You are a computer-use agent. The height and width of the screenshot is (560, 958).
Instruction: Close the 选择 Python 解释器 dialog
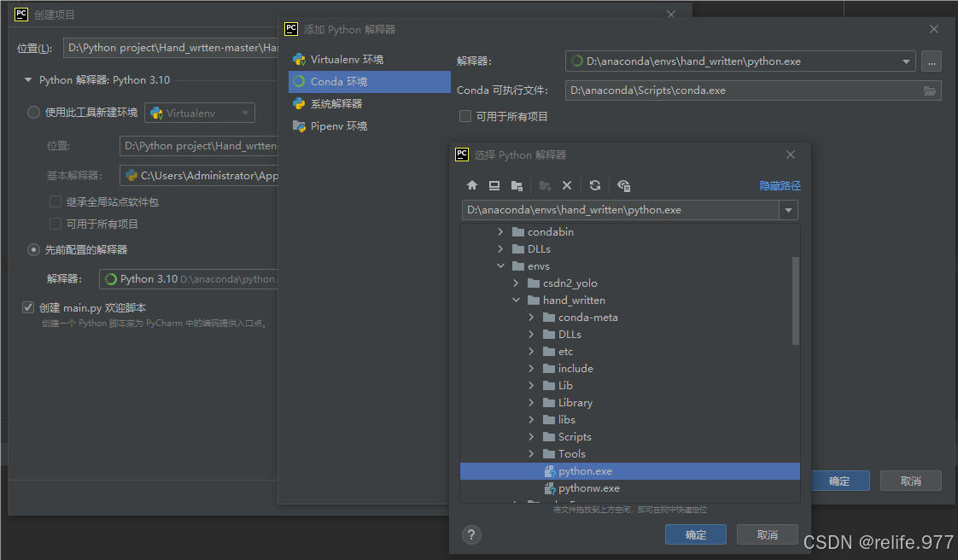pyautogui.click(x=791, y=155)
